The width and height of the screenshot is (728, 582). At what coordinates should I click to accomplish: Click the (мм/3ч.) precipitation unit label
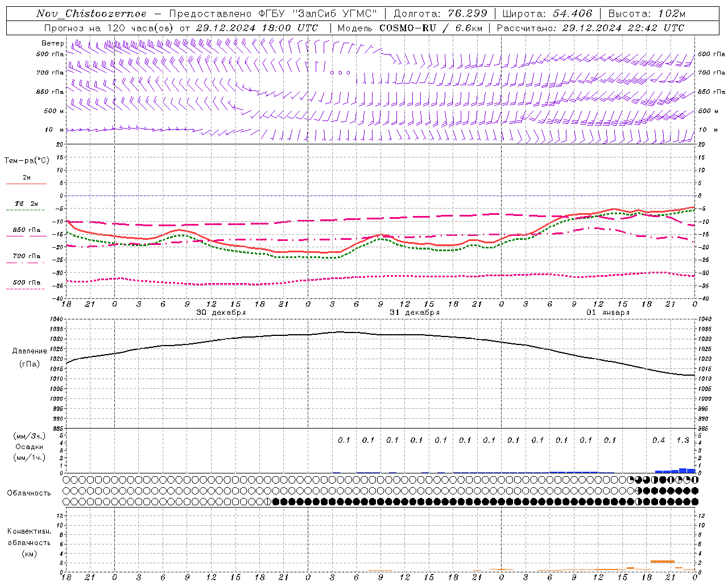[x=30, y=436]
